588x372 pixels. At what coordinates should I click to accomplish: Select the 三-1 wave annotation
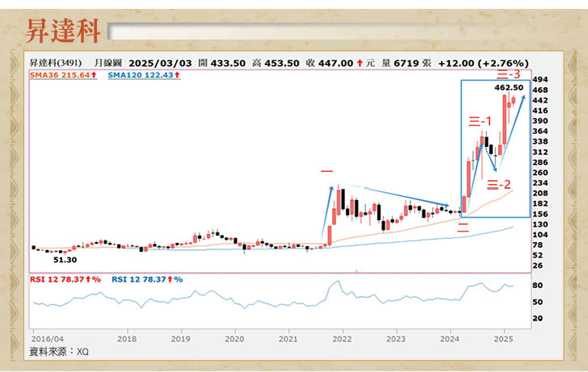click(x=481, y=122)
